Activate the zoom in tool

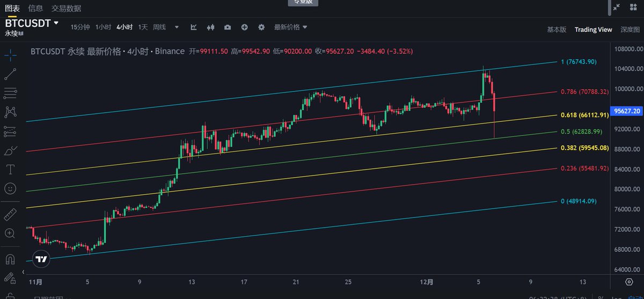pos(10,233)
